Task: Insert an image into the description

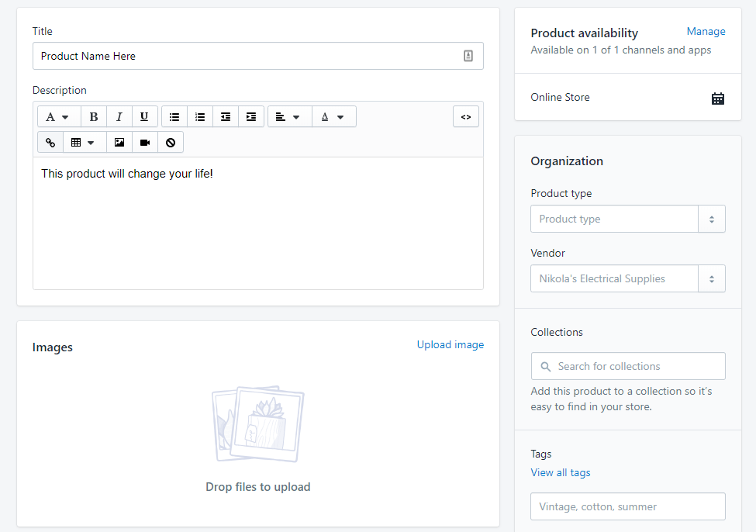Action: [x=119, y=142]
